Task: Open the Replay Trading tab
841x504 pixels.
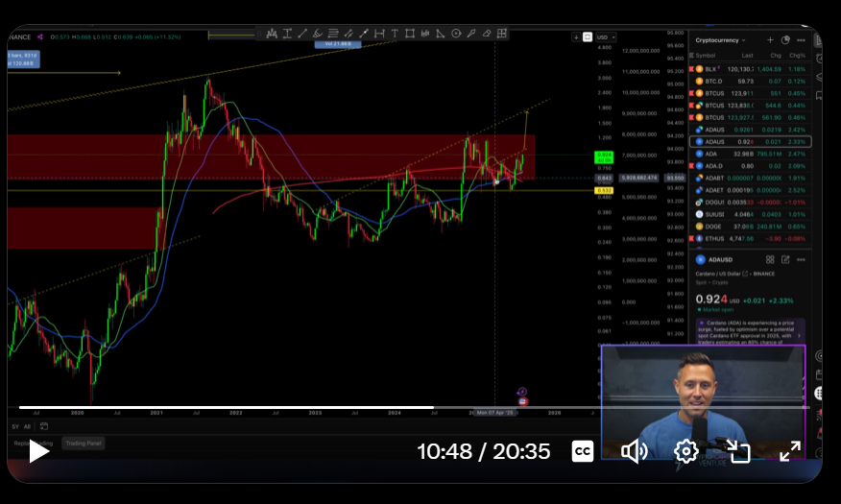Action: click(34, 444)
